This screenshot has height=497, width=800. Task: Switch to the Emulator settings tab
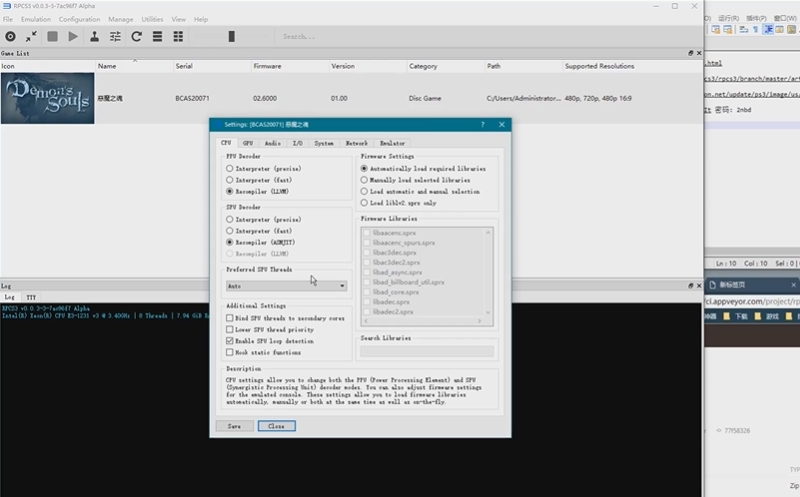click(x=392, y=143)
